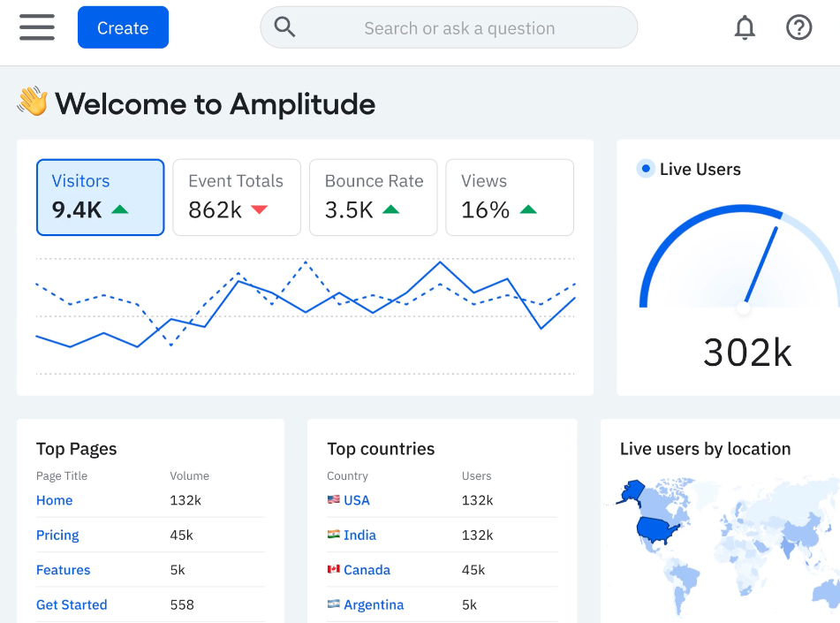
Task: Click the Volume column header
Action: click(x=190, y=475)
